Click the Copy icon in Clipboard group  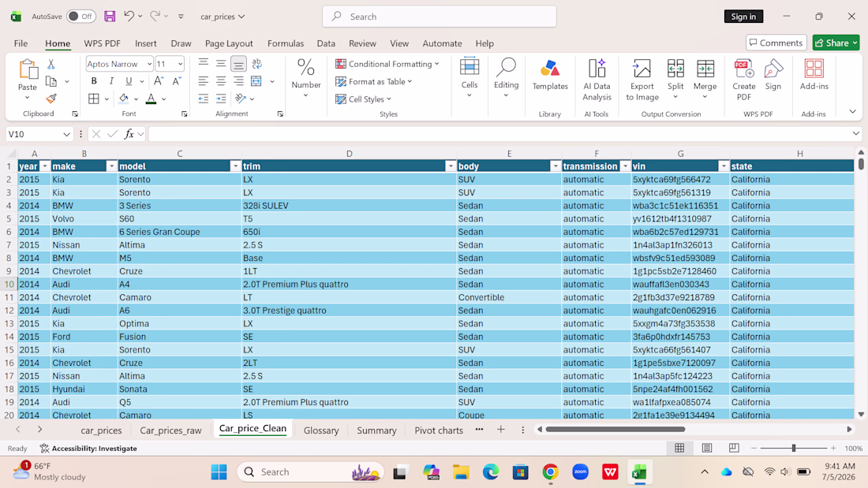[51, 82]
